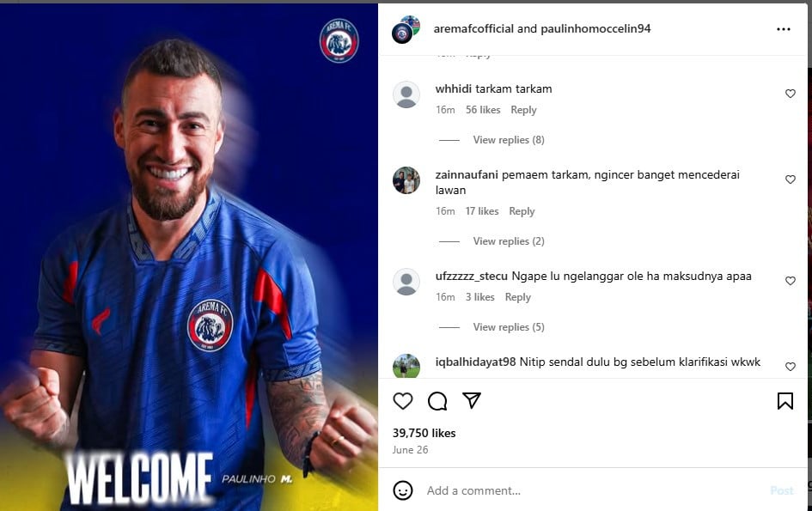Open three-dots more options menu
The height and width of the screenshot is (511, 812).
pyautogui.click(x=784, y=29)
